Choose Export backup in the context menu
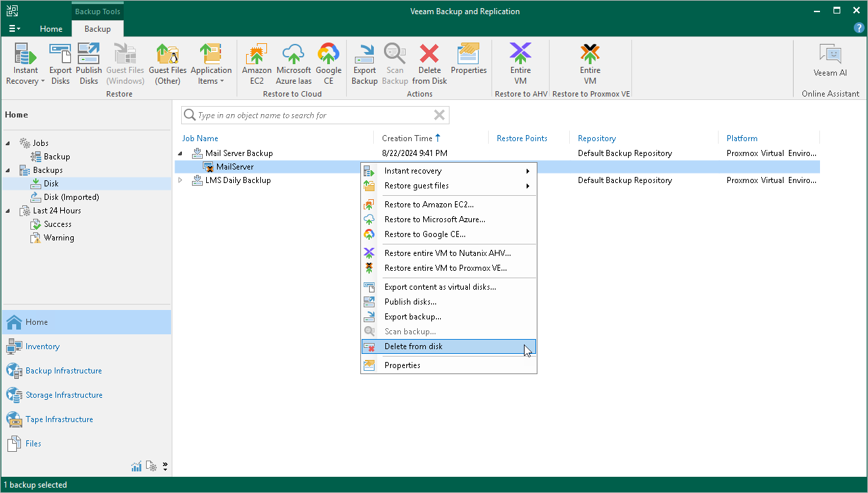This screenshot has height=493, width=868. click(x=449, y=317)
